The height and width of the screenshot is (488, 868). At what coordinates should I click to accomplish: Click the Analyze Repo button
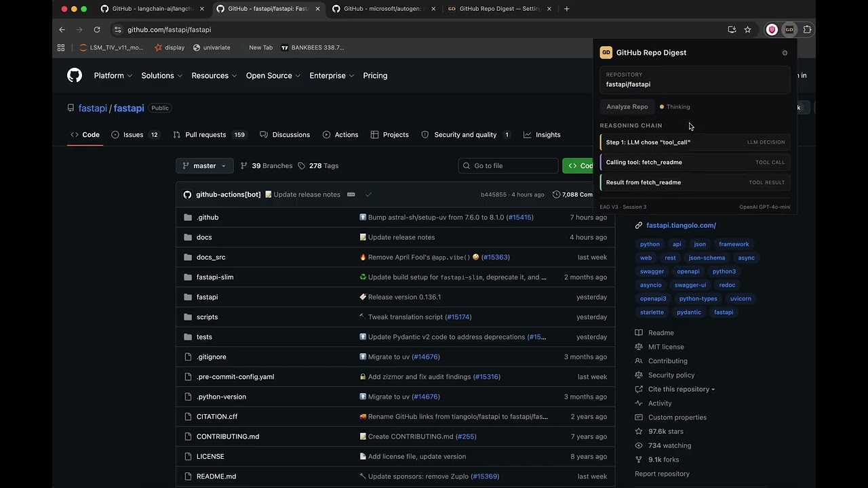[627, 107]
